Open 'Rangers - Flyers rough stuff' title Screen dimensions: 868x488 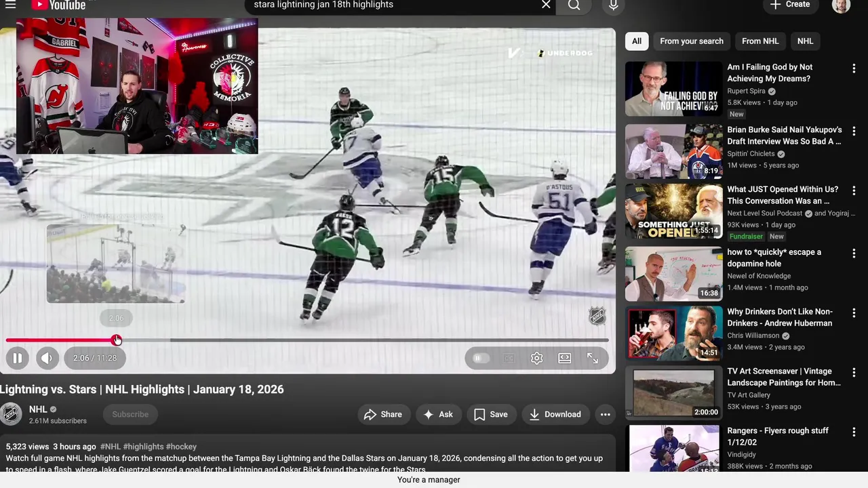pos(778,436)
